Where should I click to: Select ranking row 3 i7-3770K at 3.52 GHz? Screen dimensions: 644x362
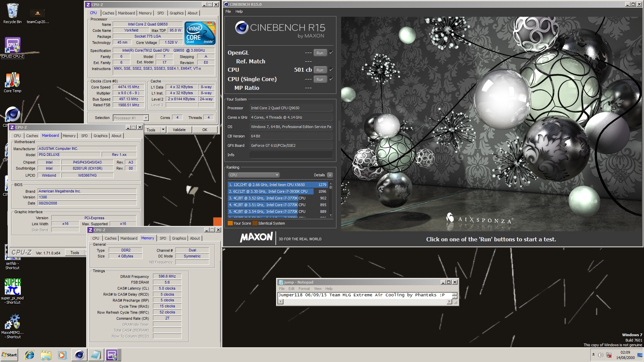278,198
